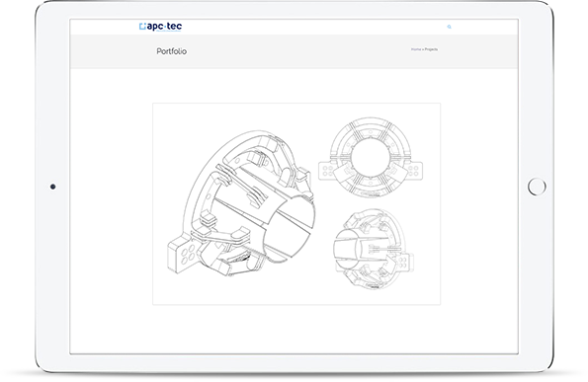Click the blue square apc-tec logo mark
The image size is (588, 382).
pyautogui.click(x=142, y=26)
